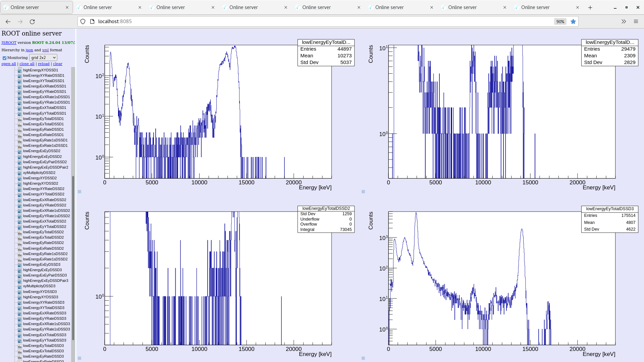Click the icon next to xyMultiplicityDSSD2
644x362 pixels.
(x=20, y=173)
